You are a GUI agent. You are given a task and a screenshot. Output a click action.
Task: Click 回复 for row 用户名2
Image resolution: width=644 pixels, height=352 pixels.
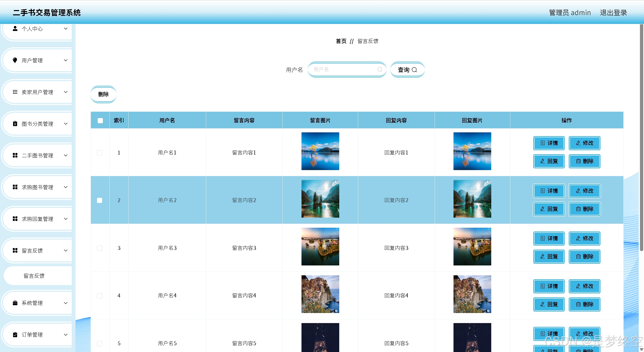point(549,209)
